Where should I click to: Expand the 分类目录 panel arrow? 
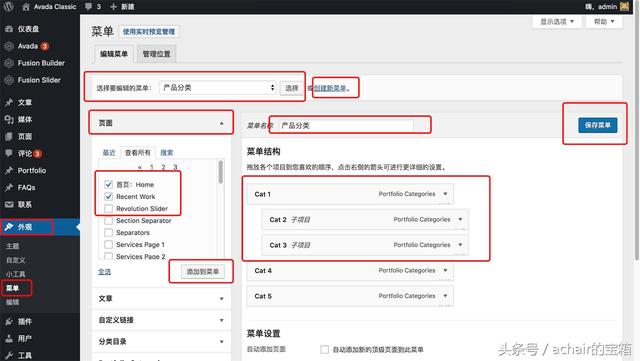[x=221, y=342]
